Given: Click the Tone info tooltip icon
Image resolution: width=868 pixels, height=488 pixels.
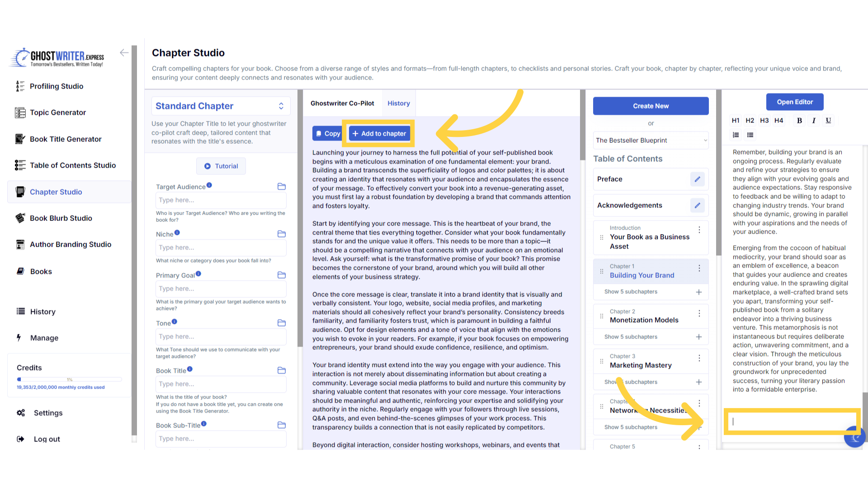Looking at the screenshot, I should (175, 322).
